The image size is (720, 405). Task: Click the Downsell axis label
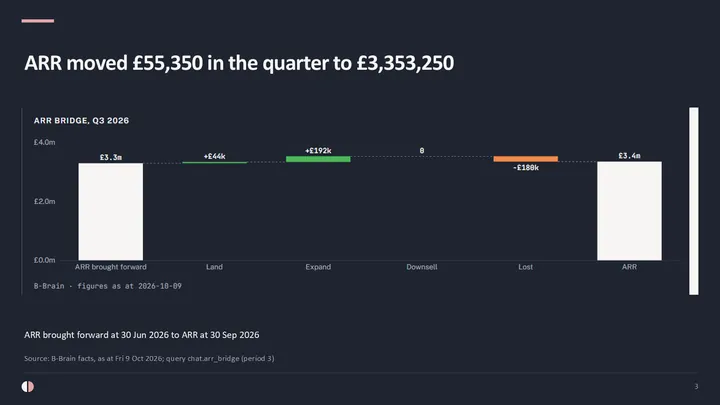point(422,267)
